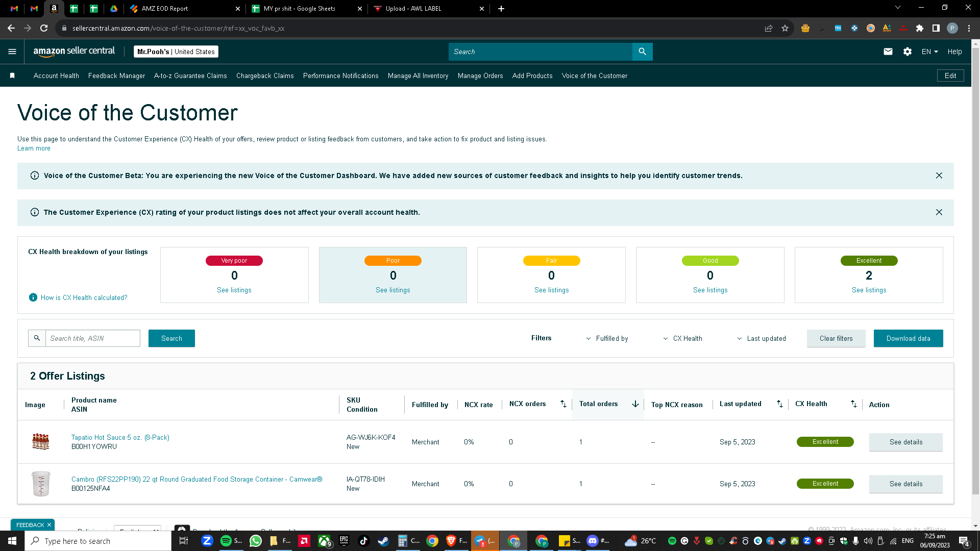Go back with the browser back arrow
This screenshot has width=980, height=551.
[x=11, y=28]
